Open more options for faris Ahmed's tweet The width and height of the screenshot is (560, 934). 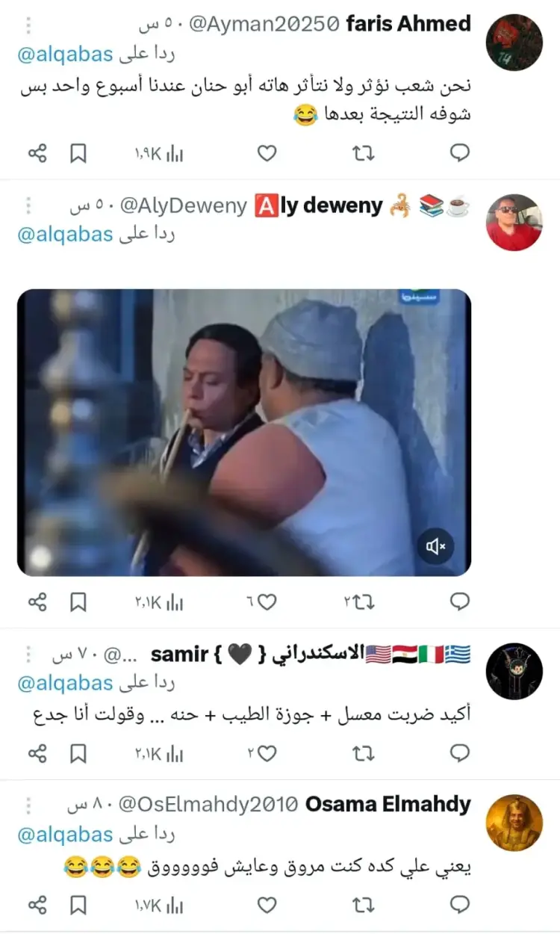pos(28,25)
